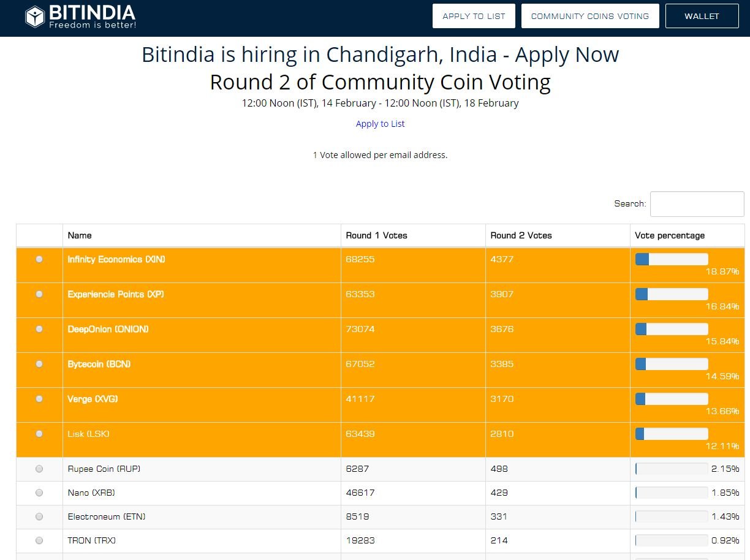Viewport: 750px width, 560px height.
Task: Pick Electroneum (ETN) radio button
Action: (39, 516)
